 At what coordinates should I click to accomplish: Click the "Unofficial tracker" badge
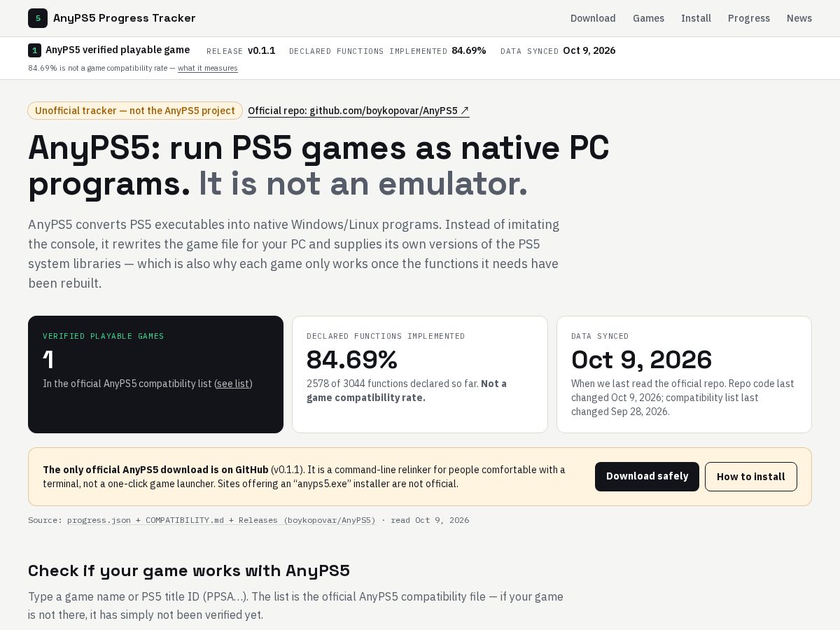135,111
